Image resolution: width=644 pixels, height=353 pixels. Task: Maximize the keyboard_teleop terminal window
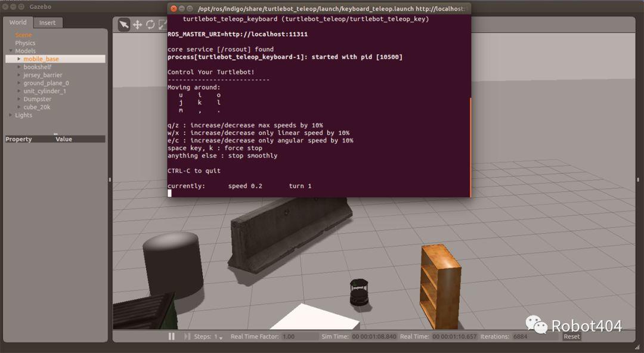190,8
